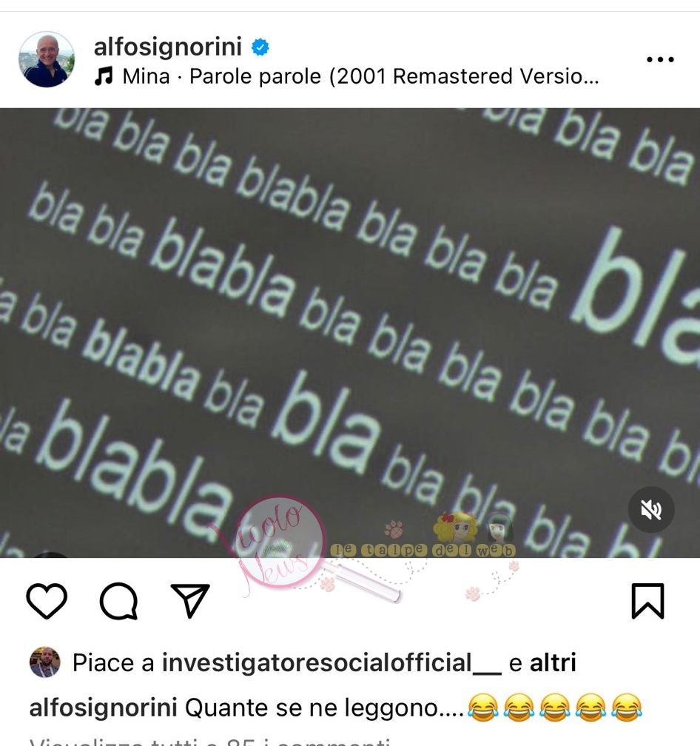Share the post via paper plane icon
Image resolution: width=700 pixels, height=746 pixels.
[190, 601]
